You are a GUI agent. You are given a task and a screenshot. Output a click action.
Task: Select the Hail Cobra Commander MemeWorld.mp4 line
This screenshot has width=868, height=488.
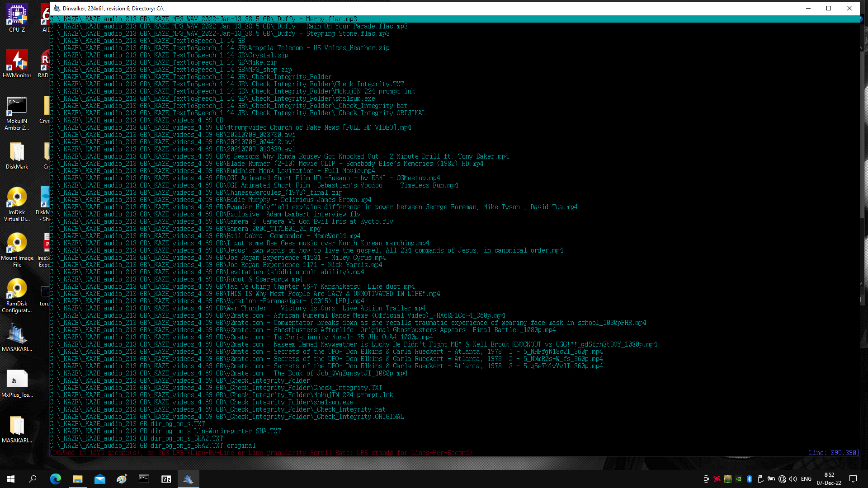[205, 236]
